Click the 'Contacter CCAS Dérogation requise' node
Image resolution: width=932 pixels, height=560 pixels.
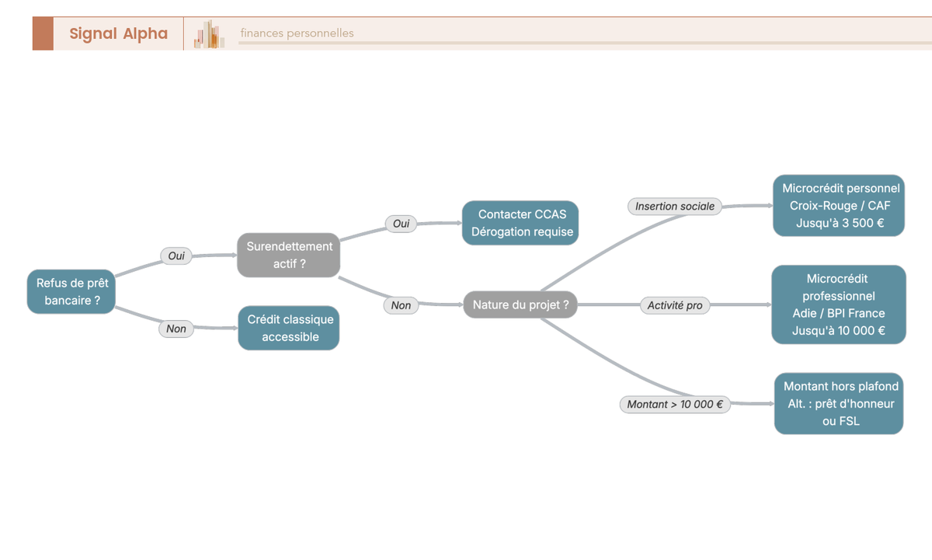click(521, 223)
